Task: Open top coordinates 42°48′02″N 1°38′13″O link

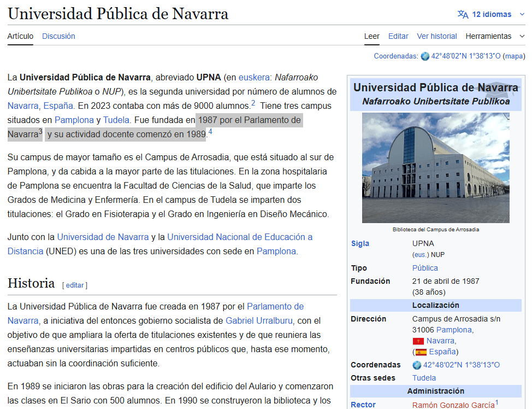Action: point(465,56)
